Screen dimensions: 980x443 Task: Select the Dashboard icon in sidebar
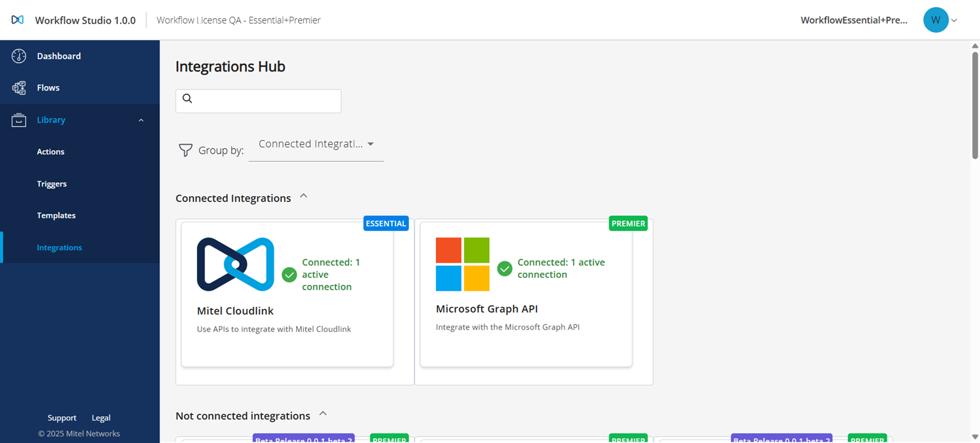click(x=19, y=55)
